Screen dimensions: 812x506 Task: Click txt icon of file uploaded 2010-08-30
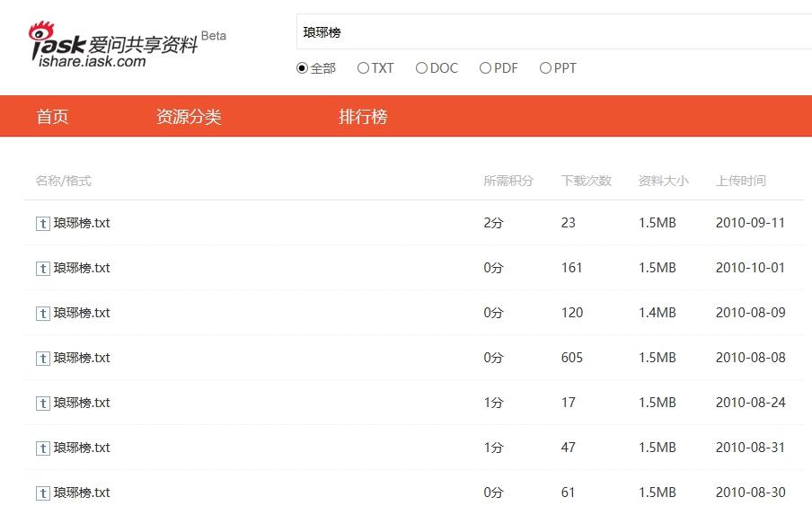point(43,493)
